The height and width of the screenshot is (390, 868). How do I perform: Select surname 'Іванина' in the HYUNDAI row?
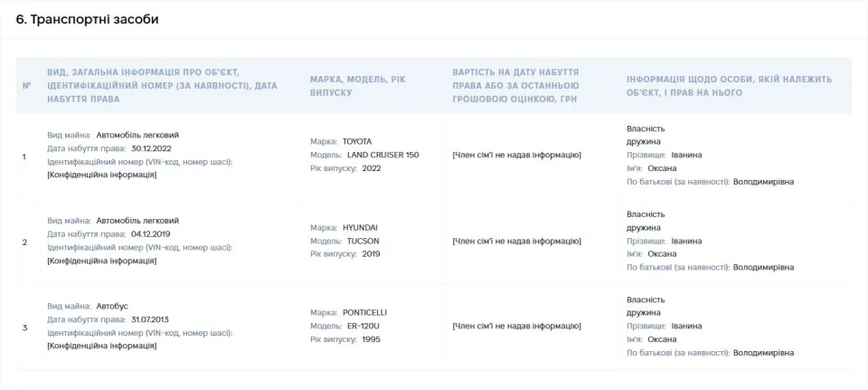pos(686,241)
